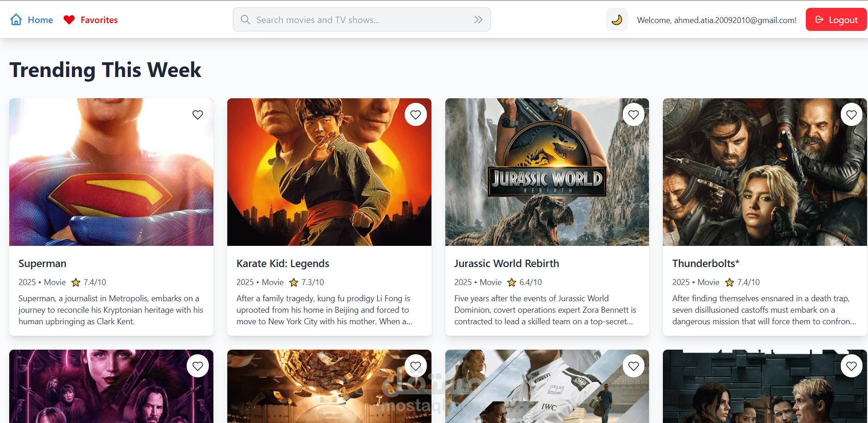The height and width of the screenshot is (423, 868).
Task: Open the golden sphere poster
Action: 329,387
